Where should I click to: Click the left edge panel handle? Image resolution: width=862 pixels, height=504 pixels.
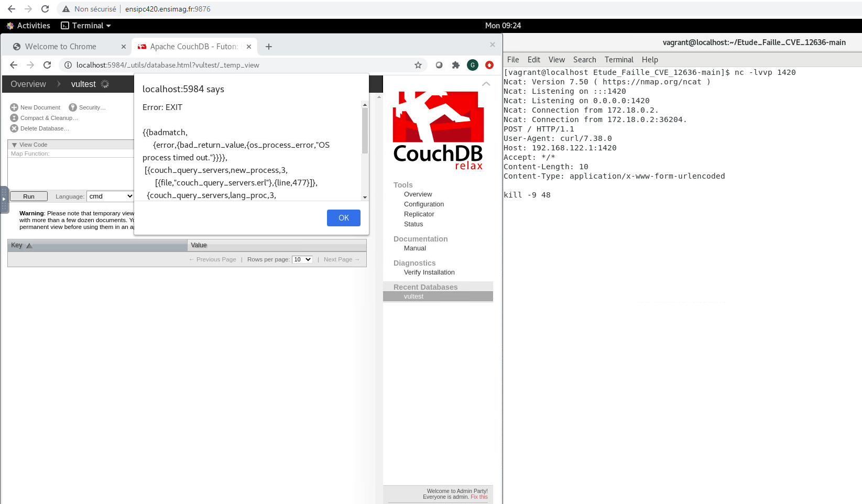4,200
